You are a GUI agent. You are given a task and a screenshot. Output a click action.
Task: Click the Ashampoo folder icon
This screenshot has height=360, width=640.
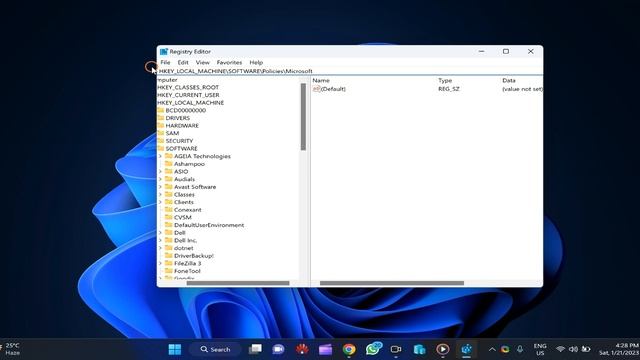point(169,164)
